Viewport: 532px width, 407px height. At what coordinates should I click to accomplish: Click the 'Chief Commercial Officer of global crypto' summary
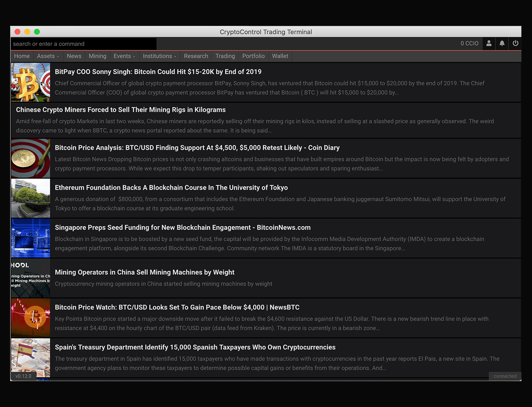(269, 88)
